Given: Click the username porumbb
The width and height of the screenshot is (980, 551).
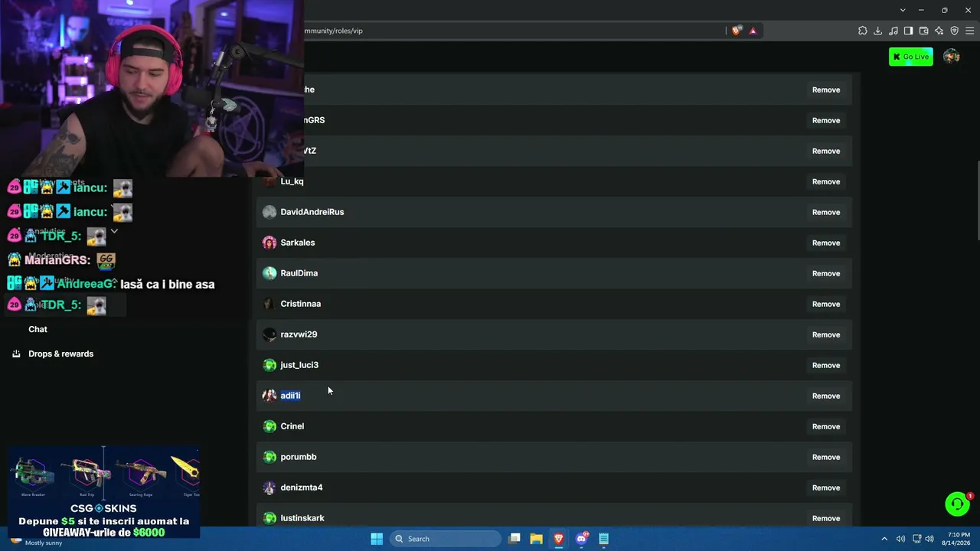Looking at the screenshot, I should (299, 457).
